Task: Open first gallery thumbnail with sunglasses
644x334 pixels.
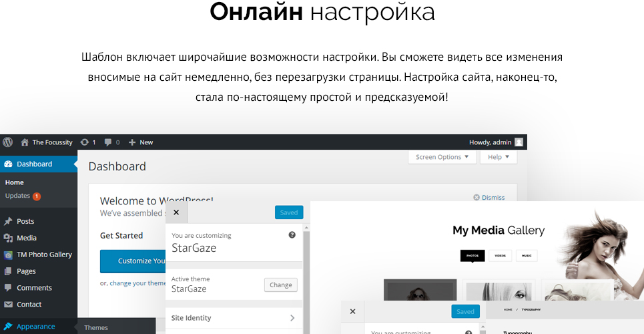Action: (x=420, y=290)
